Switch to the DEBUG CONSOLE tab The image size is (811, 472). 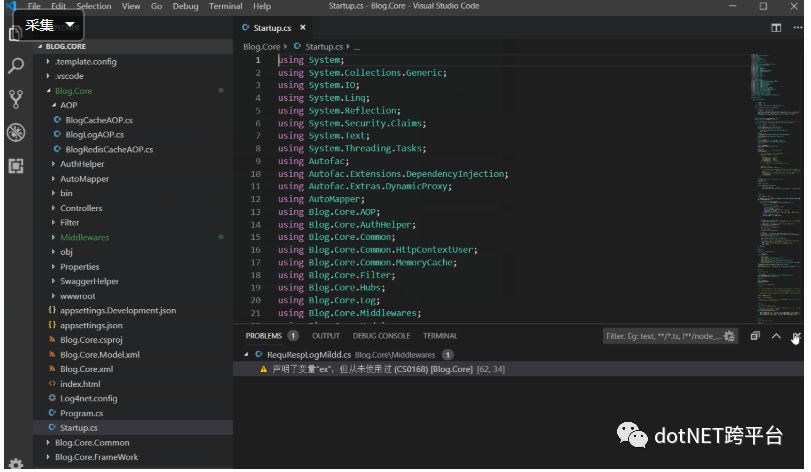[x=381, y=336]
